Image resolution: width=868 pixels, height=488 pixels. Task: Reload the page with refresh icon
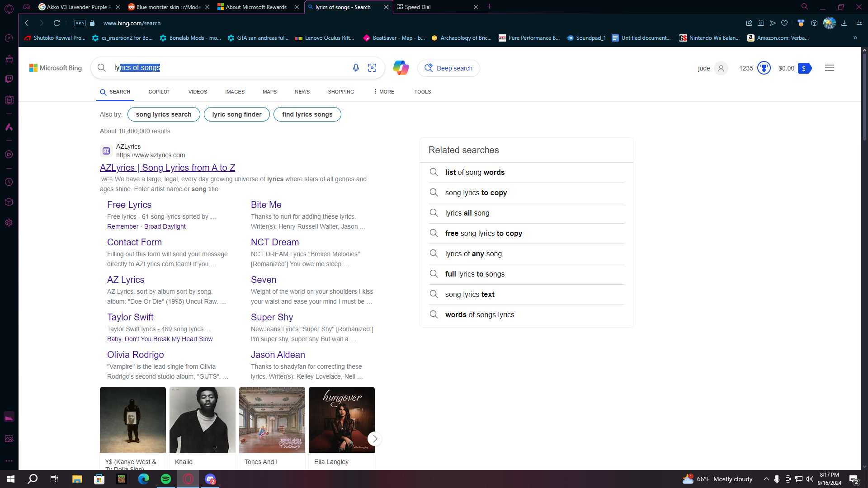57,23
